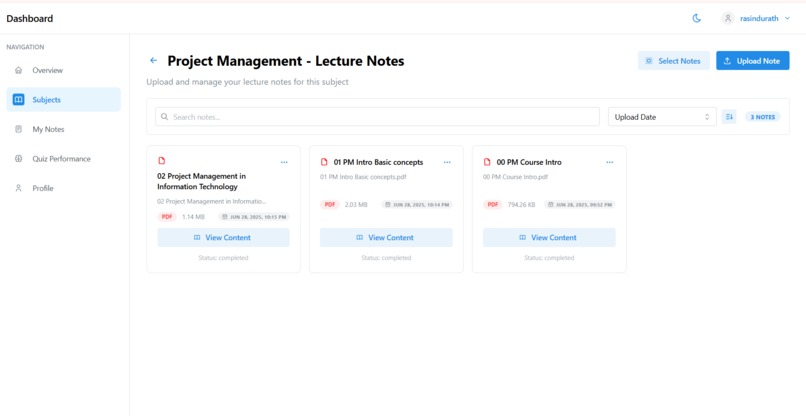806x416 pixels.
Task: Click the '1.14 MB' file size
Action: click(x=193, y=217)
